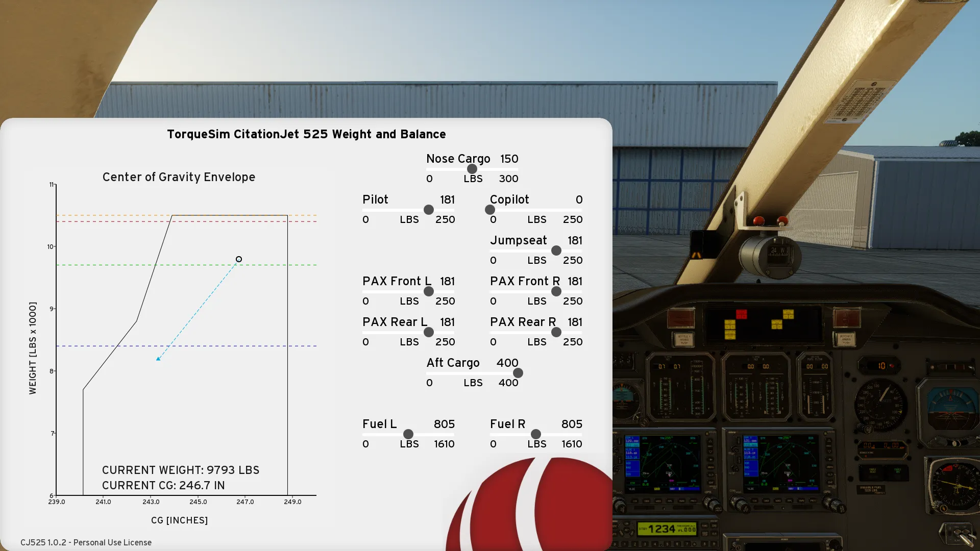Click the PAX Front R slider knob

point(556,291)
